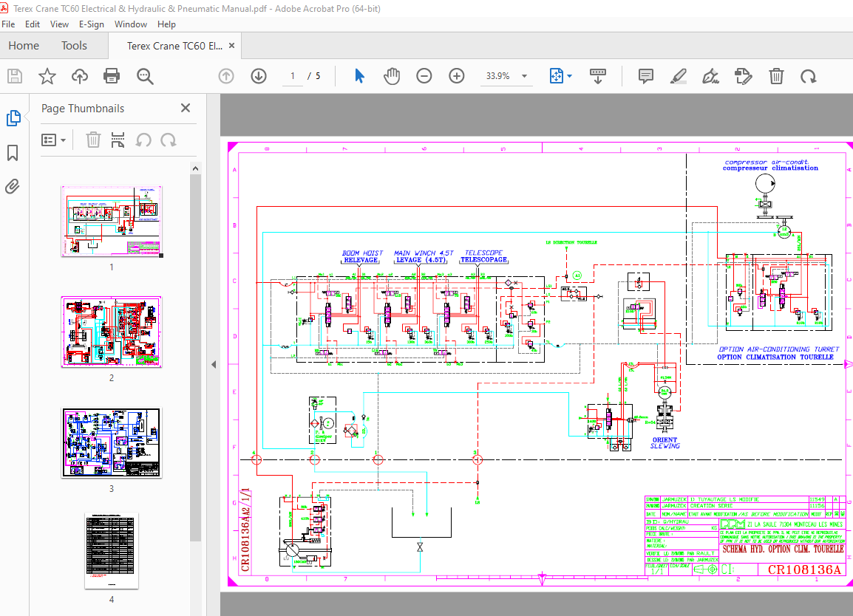The width and height of the screenshot is (853, 616).
Task: Rotate thumbnail pages clockwise
Action: coord(168,140)
